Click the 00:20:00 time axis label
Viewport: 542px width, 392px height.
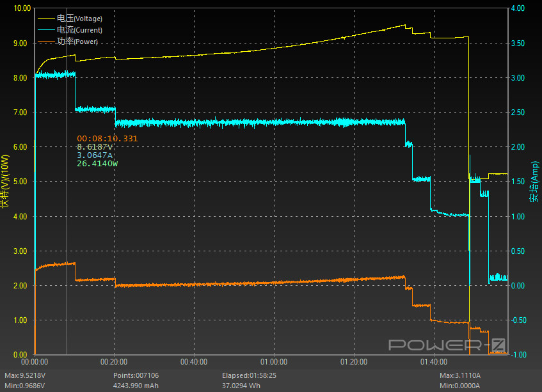tap(114, 362)
